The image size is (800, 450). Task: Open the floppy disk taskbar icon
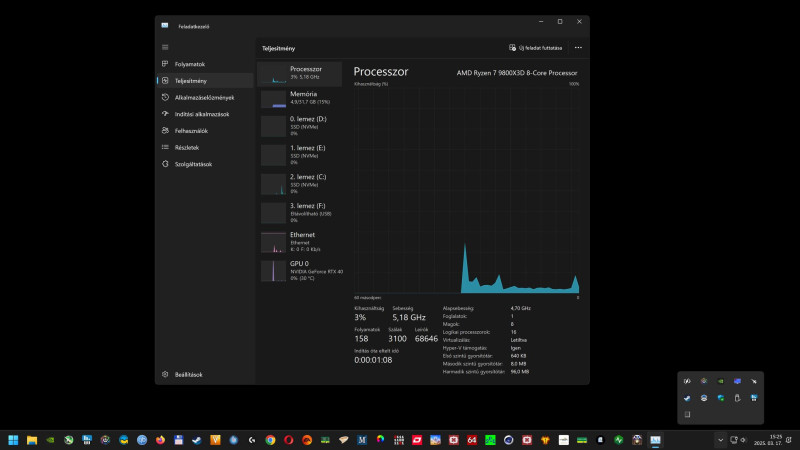click(179, 440)
